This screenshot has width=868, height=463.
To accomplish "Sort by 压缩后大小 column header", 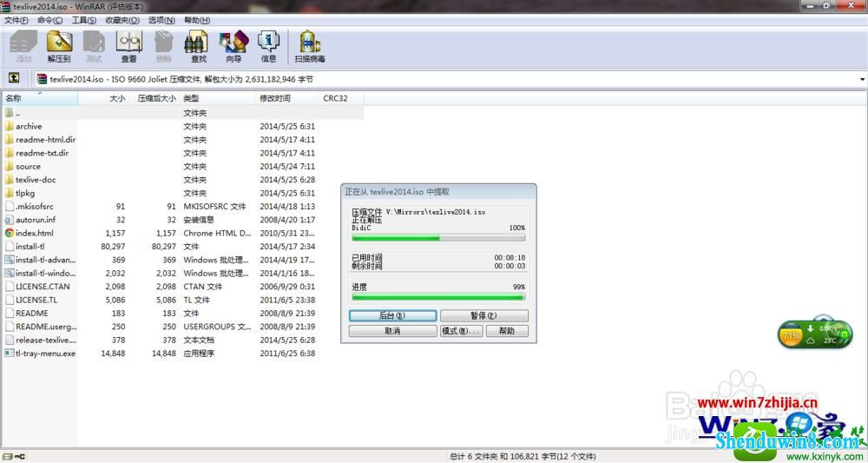I will tap(155, 98).
